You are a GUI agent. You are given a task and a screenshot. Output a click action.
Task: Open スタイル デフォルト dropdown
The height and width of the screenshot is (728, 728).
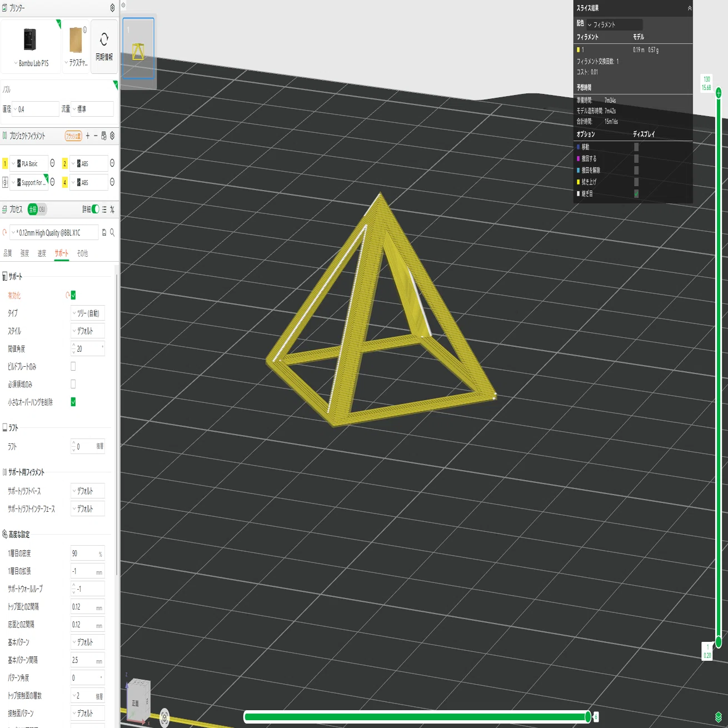click(x=88, y=331)
